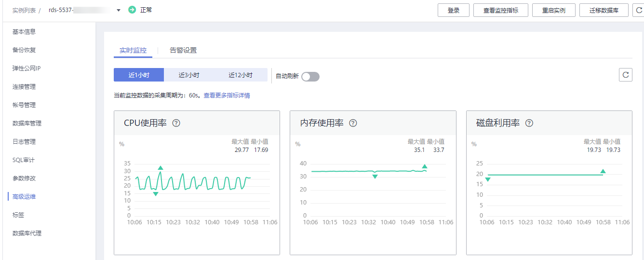Click the CPU chart maximum value marker

click(x=161, y=168)
